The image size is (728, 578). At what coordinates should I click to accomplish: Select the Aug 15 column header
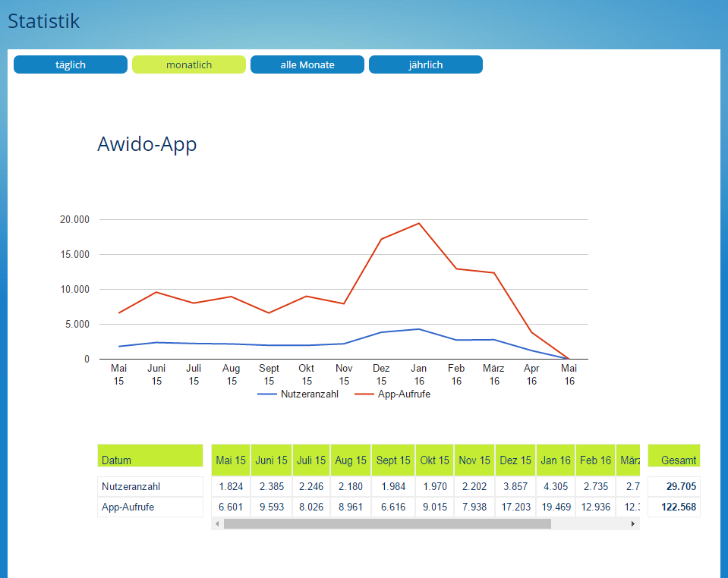click(351, 460)
